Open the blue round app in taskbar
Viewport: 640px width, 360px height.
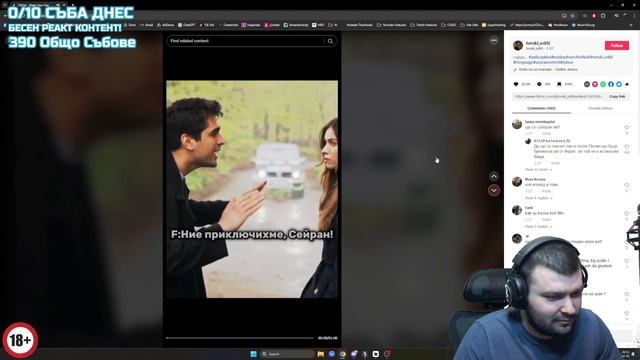click(x=332, y=354)
